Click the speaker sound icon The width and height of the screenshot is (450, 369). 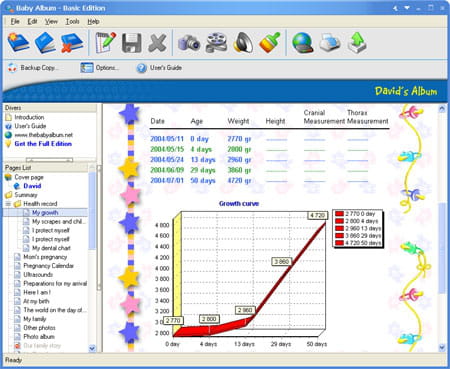243,42
